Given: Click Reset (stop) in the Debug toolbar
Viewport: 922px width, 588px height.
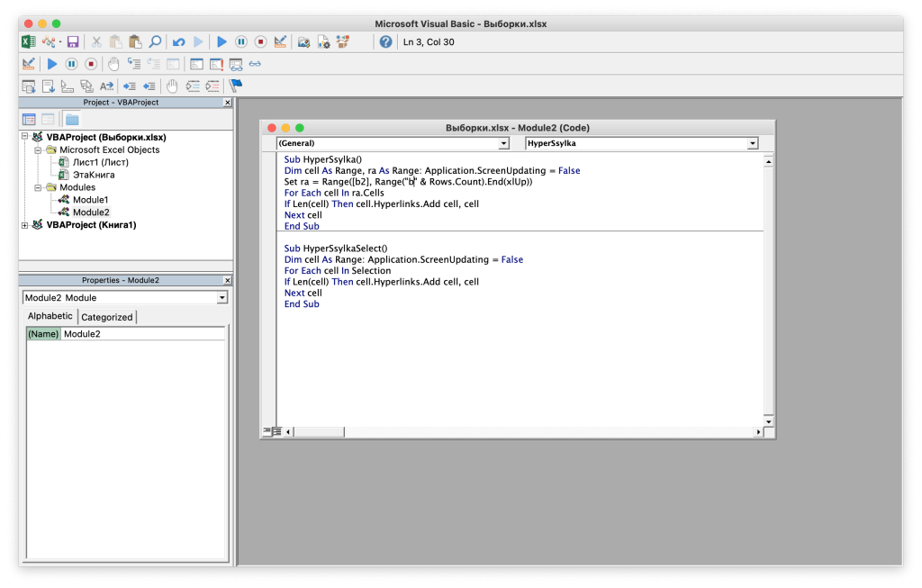Looking at the screenshot, I should [91, 64].
